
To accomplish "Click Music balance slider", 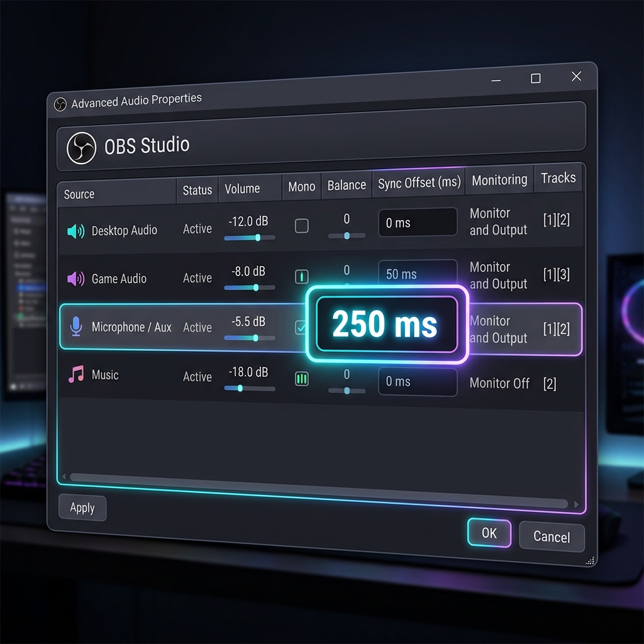I will 347,391.
